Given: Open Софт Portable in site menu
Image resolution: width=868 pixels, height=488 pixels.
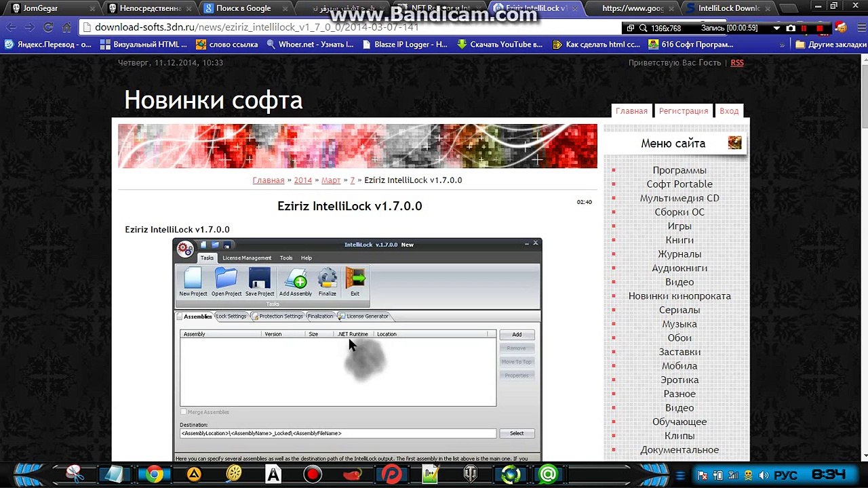Looking at the screenshot, I should pos(679,184).
